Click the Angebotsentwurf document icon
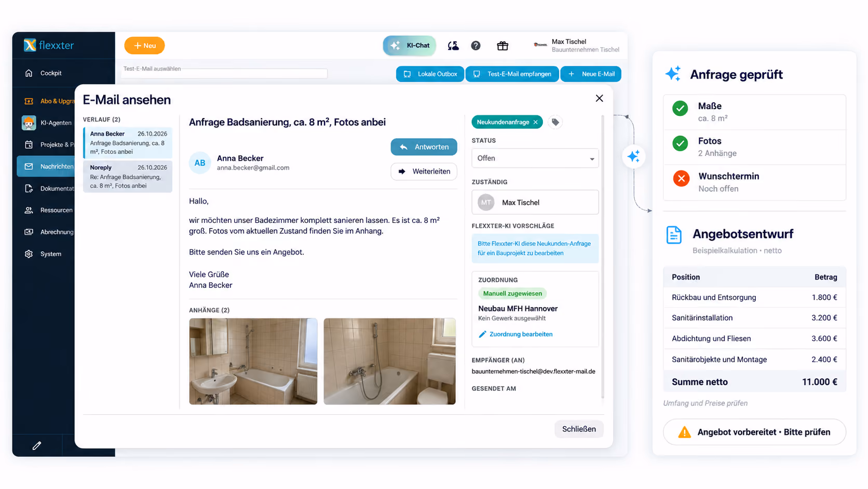The width and height of the screenshot is (868, 489). tap(674, 235)
